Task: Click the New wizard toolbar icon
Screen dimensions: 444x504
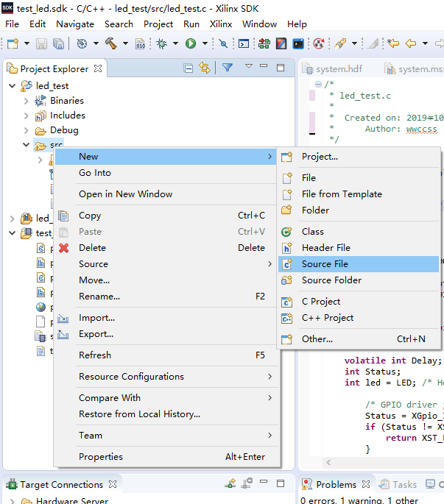Action: click(x=13, y=43)
